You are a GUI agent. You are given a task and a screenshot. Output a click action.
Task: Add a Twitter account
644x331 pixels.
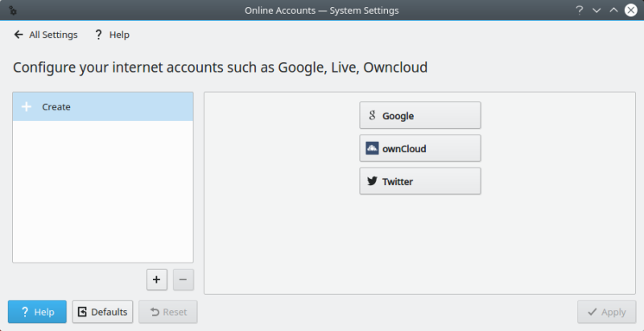coord(419,181)
